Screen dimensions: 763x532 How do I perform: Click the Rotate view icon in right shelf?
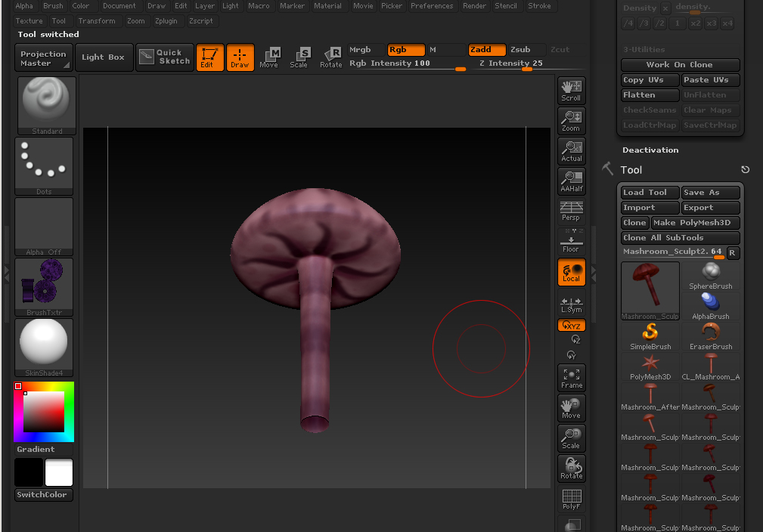[571, 469]
